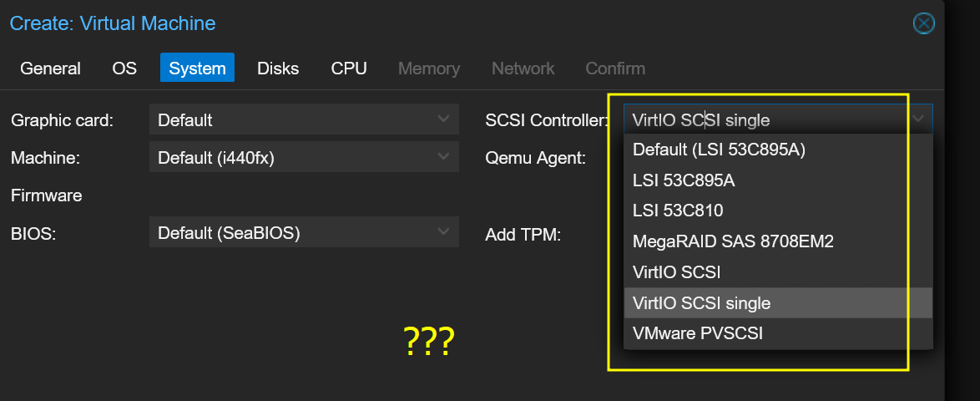Switch to the CPU tab

(349, 69)
